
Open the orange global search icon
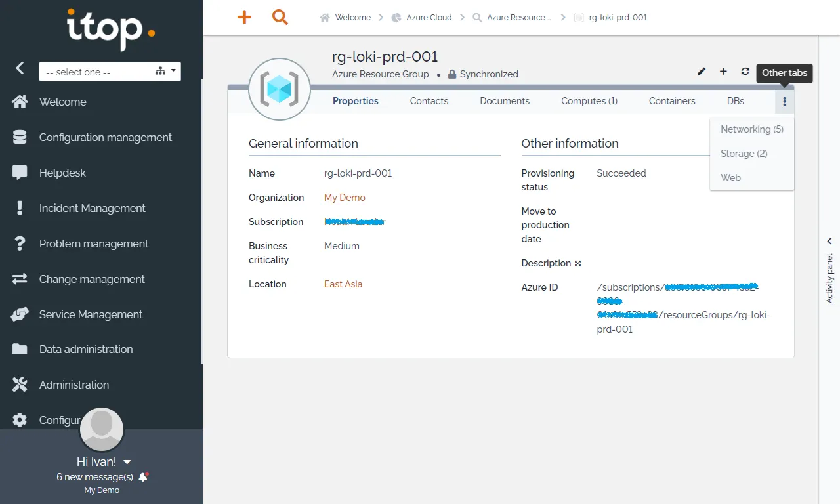(x=280, y=17)
